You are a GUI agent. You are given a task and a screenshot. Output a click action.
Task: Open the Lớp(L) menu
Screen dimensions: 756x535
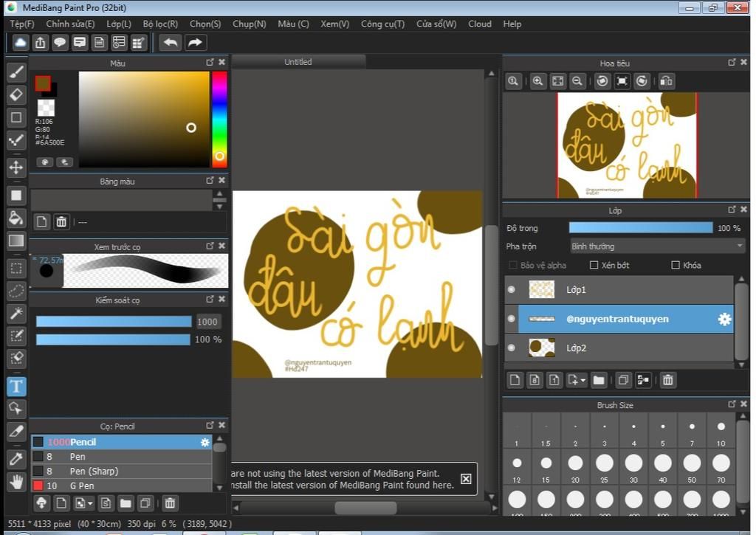(119, 24)
